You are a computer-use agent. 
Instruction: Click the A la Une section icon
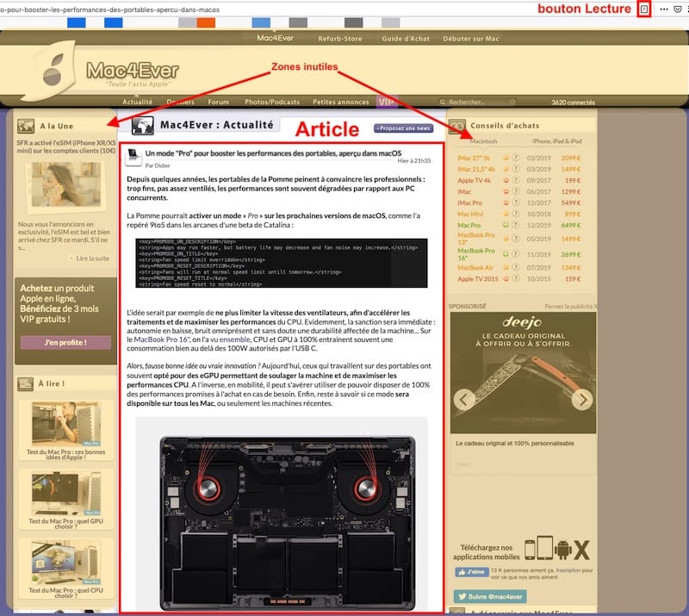click(26, 126)
